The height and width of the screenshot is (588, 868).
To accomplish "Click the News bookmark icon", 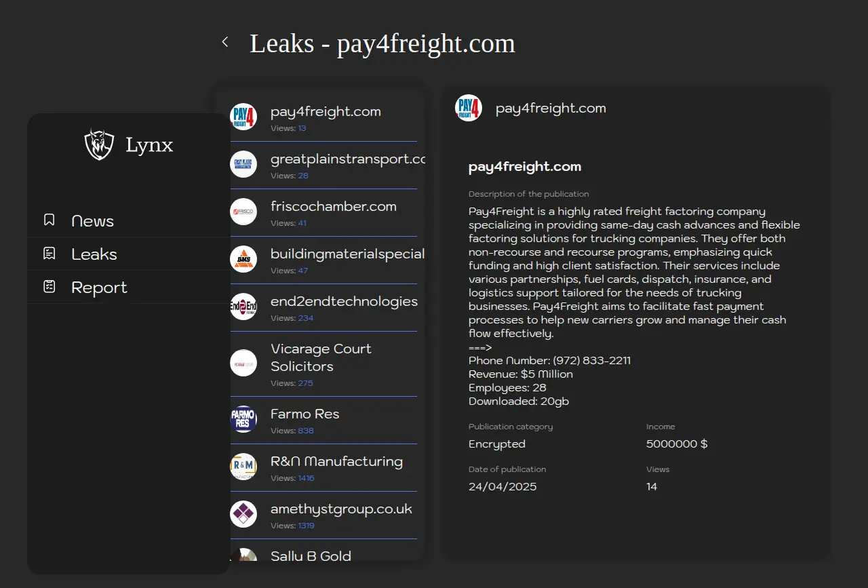I will 50,220.
